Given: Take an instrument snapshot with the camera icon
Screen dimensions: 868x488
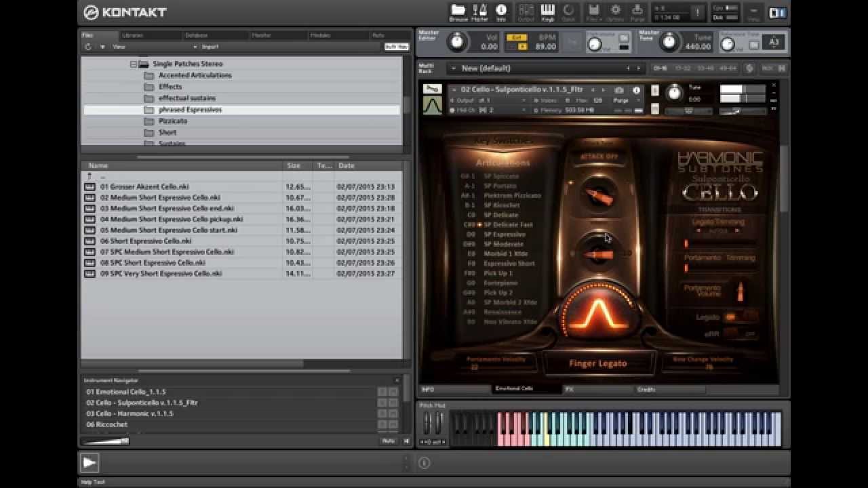Looking at the screenshot, I should pos(619,89).
